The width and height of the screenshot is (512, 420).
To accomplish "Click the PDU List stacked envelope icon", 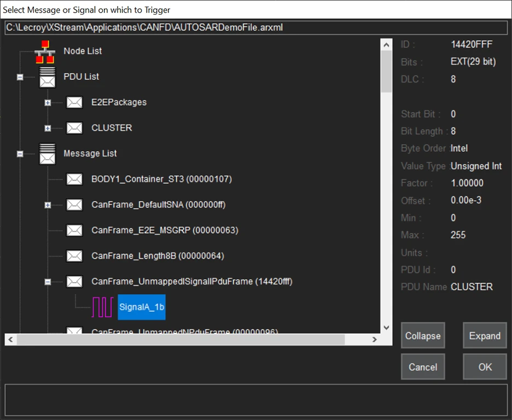I will 47,77.
